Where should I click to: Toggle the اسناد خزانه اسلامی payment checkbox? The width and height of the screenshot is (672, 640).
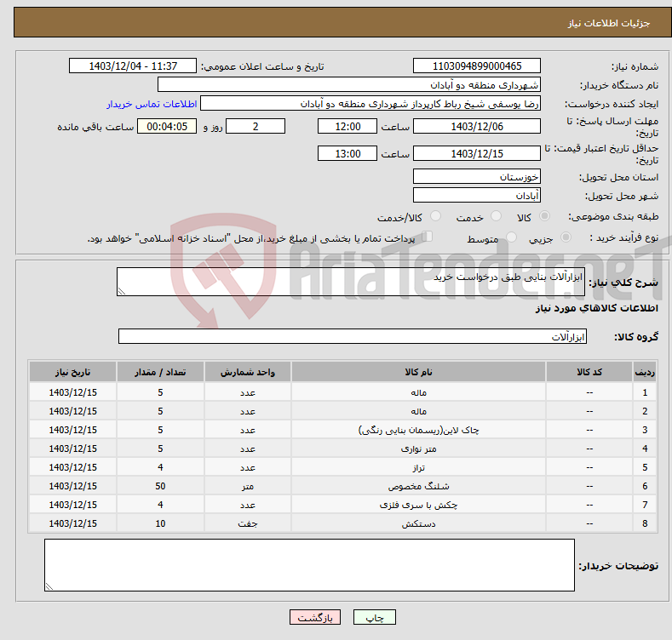pos(428,237)
